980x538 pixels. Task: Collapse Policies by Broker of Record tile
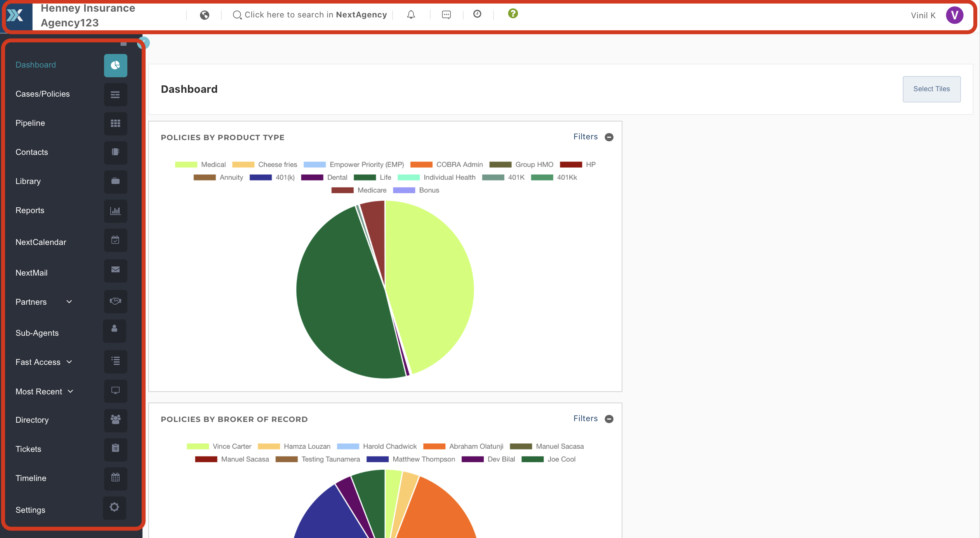point(609,419)
